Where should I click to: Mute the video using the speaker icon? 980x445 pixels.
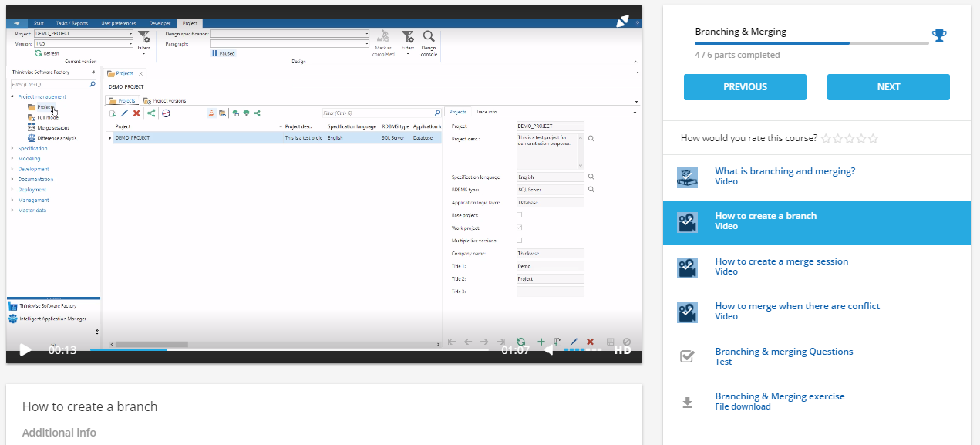click(x=548, y=350)
